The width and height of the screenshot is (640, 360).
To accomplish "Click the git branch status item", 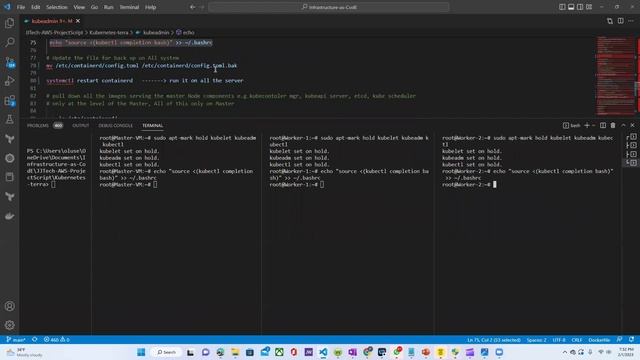I will click(x=16, y=340).
